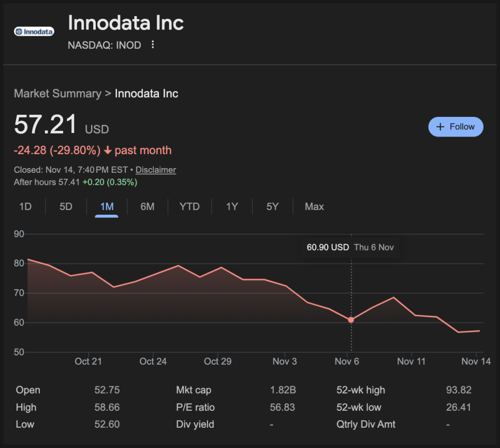Click the Innodata company logo
The height and width of the screenshot is (448, 500).
tap(34, 32)
